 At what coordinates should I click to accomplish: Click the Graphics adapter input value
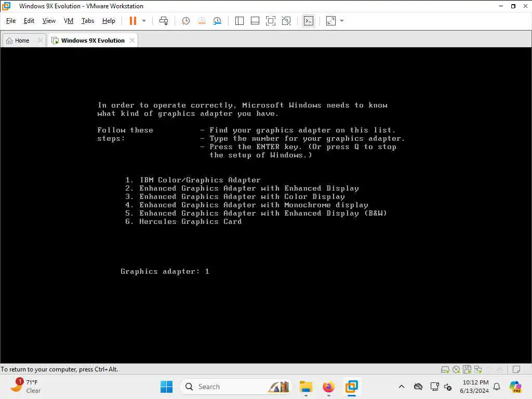tap(207, 271)
